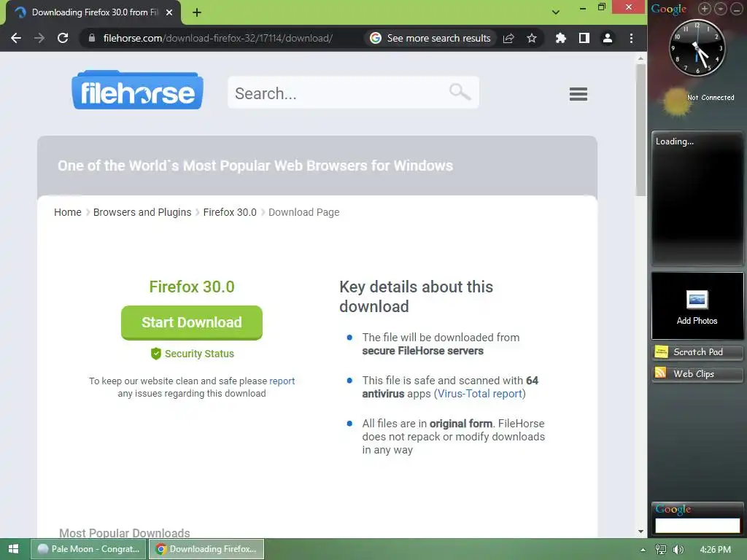This screenshot has width=747, height=560.
Task: Switch to Pale Moon taskbar window
Action: coord(88,549)
